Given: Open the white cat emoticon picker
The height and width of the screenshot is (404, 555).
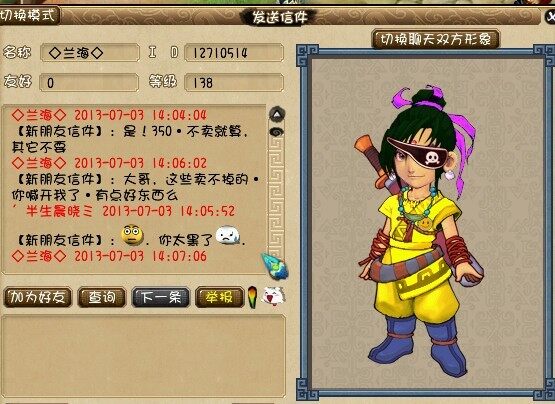Looking at the screenshot, I should [273, 296].
